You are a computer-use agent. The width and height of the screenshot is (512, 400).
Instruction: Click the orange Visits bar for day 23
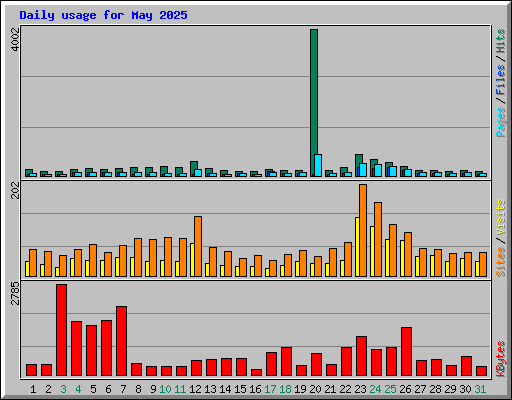point(363,230)
